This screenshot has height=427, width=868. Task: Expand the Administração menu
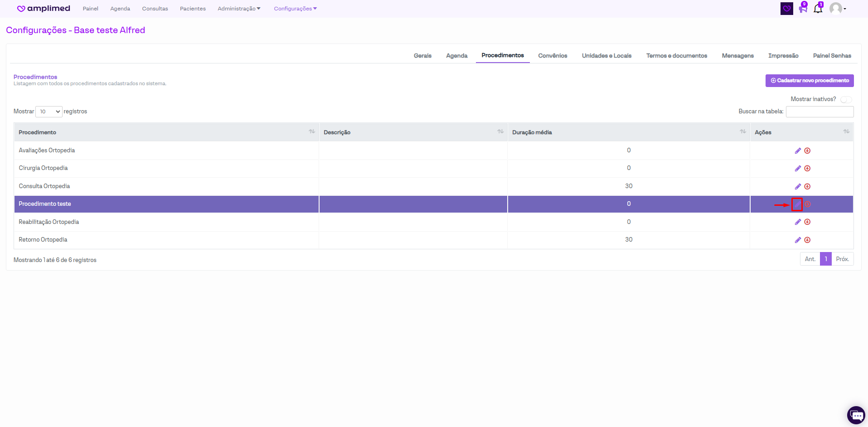pyautogui.click(x=239, y=9)
